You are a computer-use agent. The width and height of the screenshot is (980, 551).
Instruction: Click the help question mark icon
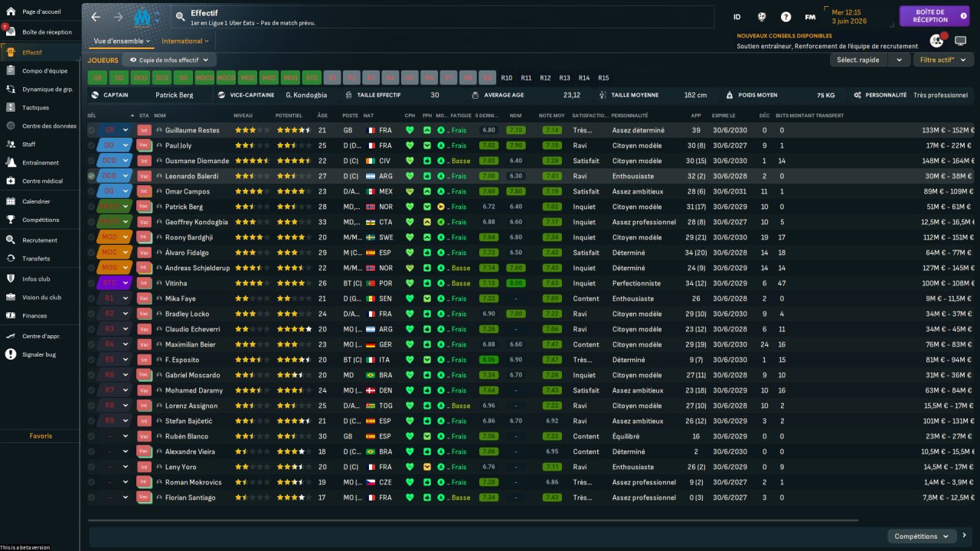[x=786, y=17]
